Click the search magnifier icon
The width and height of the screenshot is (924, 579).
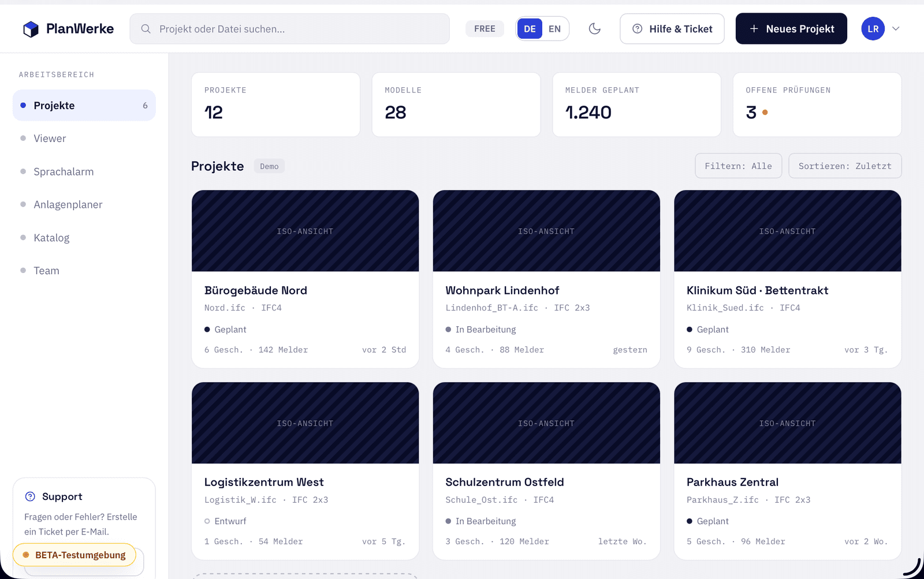pos(146,29)
